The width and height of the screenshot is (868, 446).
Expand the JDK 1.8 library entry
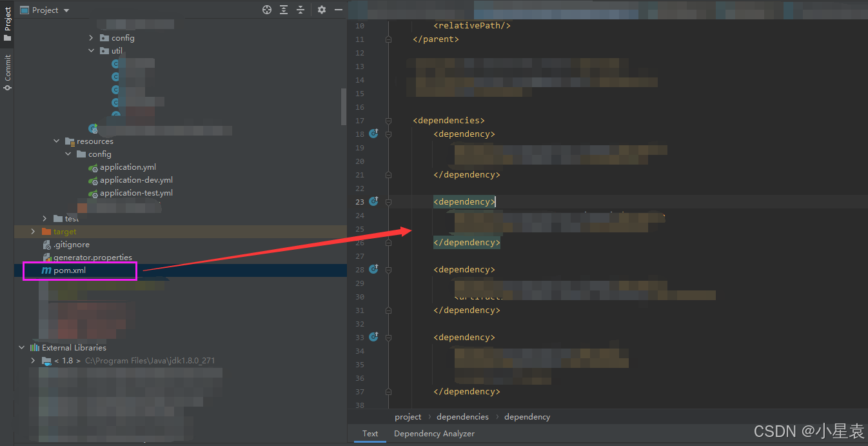click(x=33, y=361)
